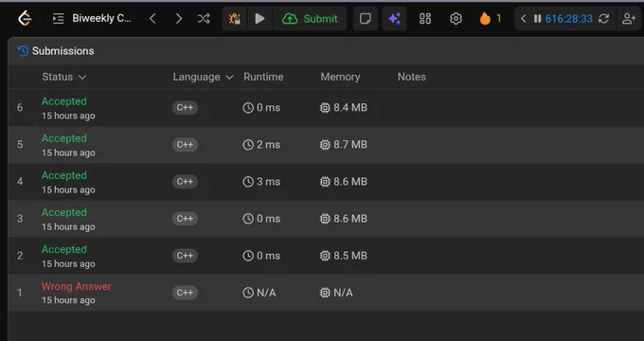Click the green Submit button
Image resolution: width=644 pixels, height=341 pixels.
(310, 19)
